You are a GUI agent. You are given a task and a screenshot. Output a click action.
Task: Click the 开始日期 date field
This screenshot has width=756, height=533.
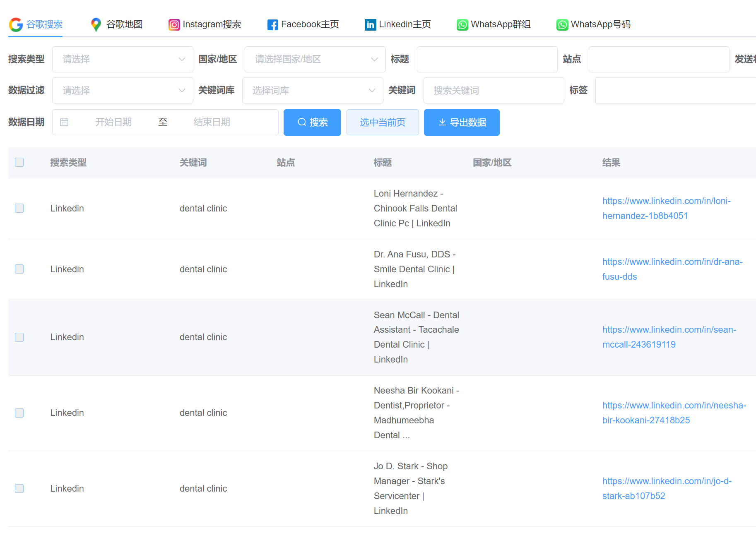click(x=114, y=122)
